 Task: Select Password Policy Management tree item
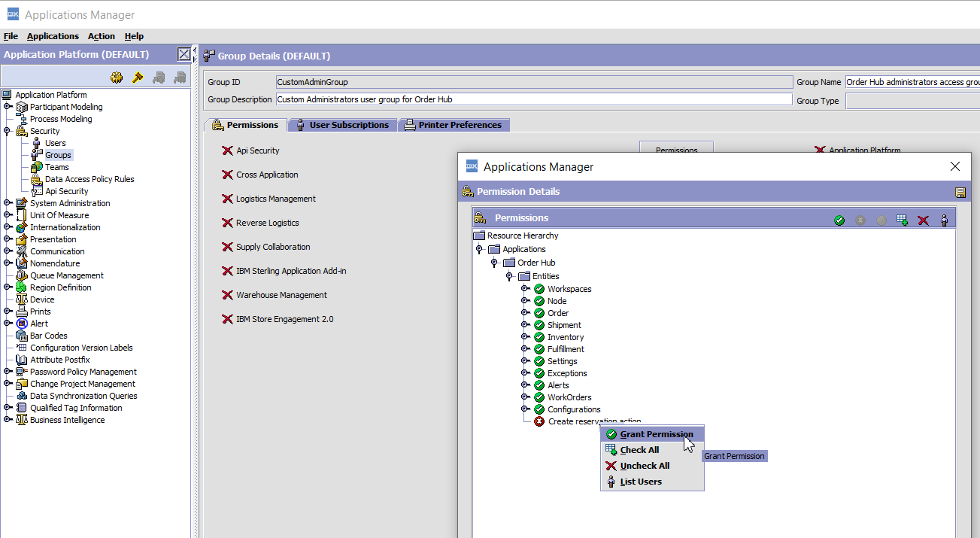pyautogui.click(x=83, y=372)
